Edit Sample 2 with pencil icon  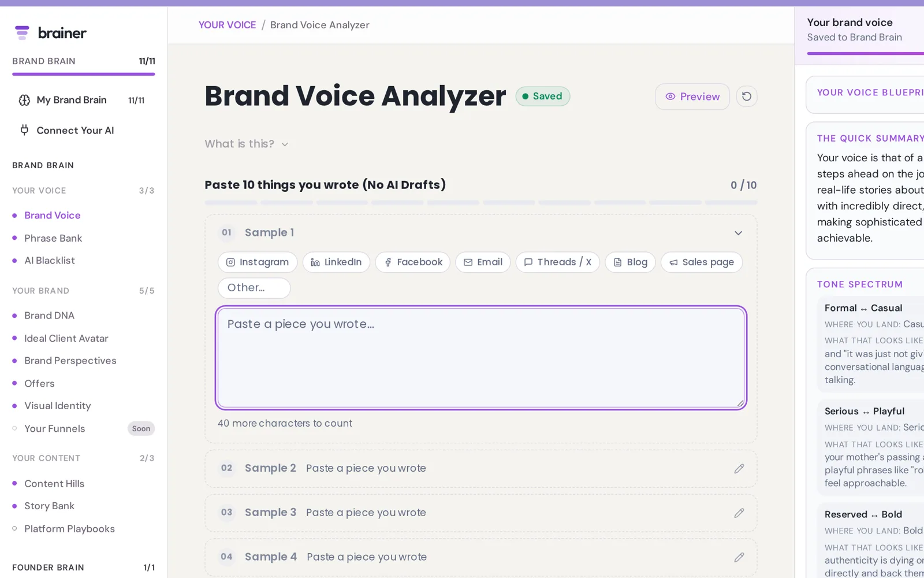click(x=739, y=469)
